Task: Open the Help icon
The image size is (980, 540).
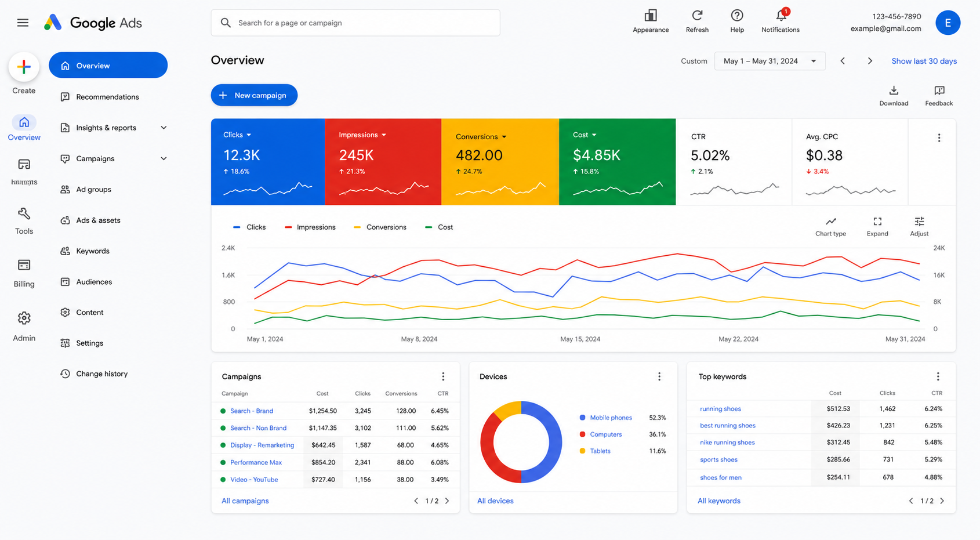Action: coord(737,21)
